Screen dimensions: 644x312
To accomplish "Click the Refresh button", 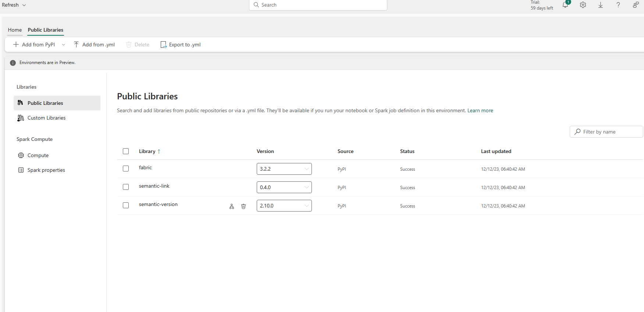I will coord(10,5).
